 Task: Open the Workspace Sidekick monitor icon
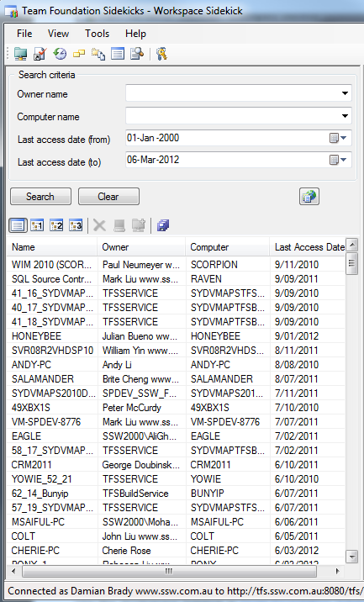click(20, 54)
